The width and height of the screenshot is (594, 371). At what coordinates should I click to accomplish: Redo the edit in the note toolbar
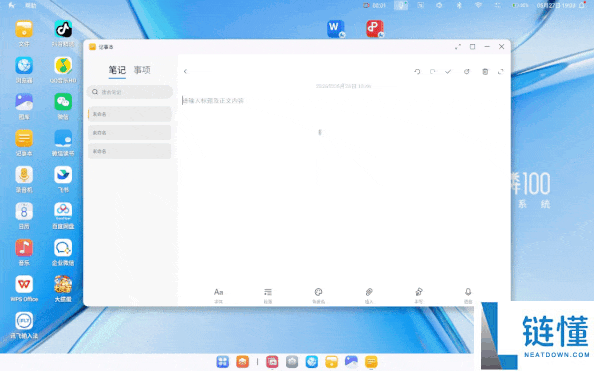coord(432,71)
